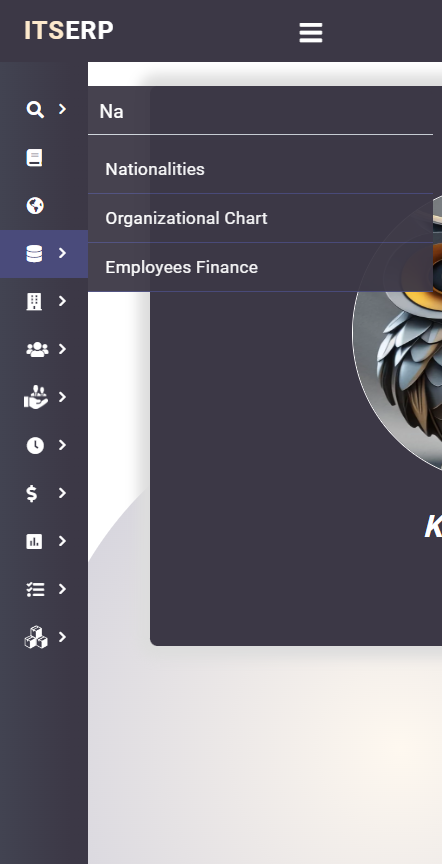The image size is (442, 864).
Task: Click the owl profile picture
Action: pyautogui.click(x=397, y=331)
